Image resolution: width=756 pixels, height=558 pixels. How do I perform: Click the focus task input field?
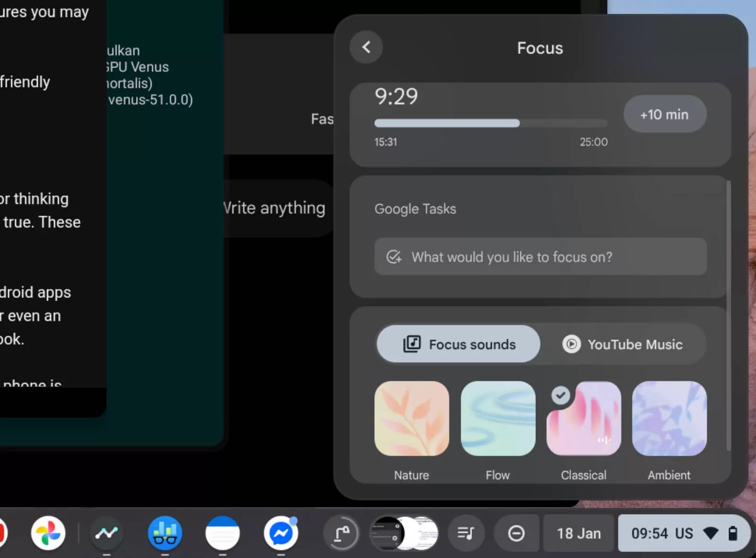click(540, 257)
